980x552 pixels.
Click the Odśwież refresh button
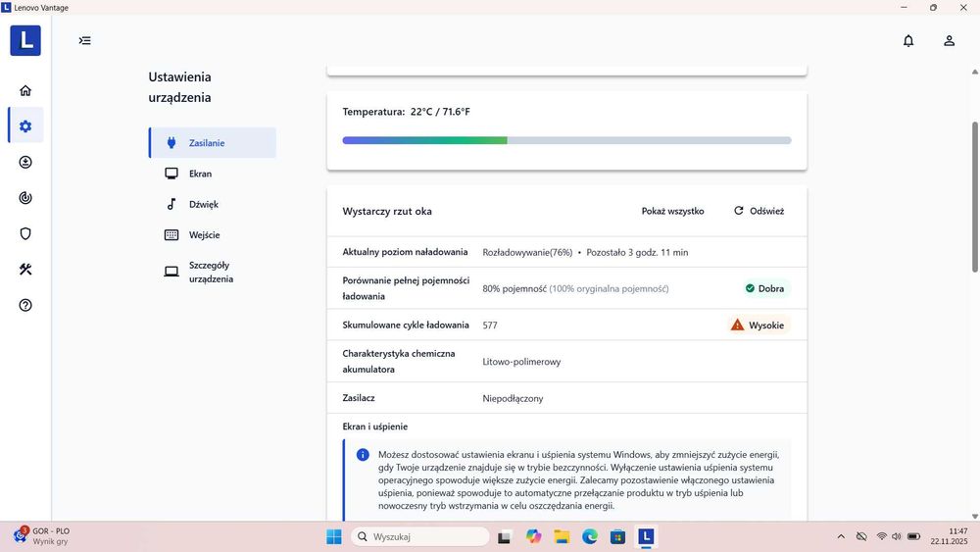point(759,212)
